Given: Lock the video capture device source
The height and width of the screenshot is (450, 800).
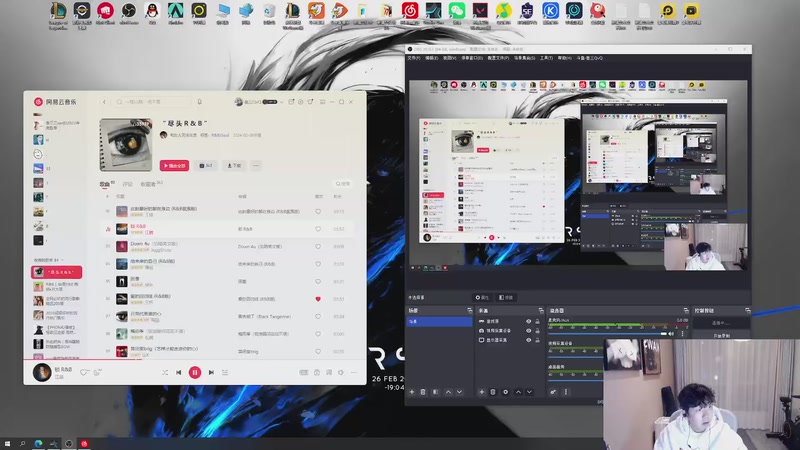Looking at the screenshot, I should point(537,331).
